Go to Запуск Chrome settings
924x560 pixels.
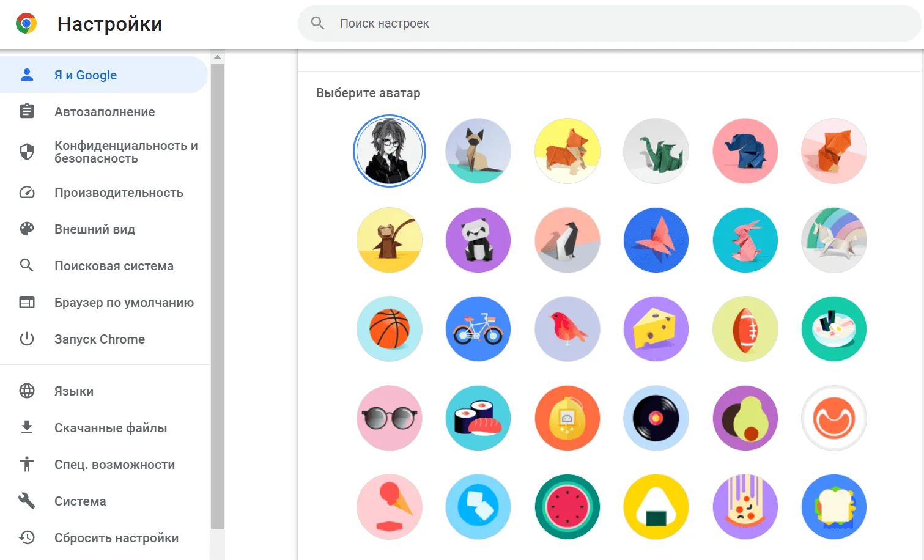coord(104,339)
